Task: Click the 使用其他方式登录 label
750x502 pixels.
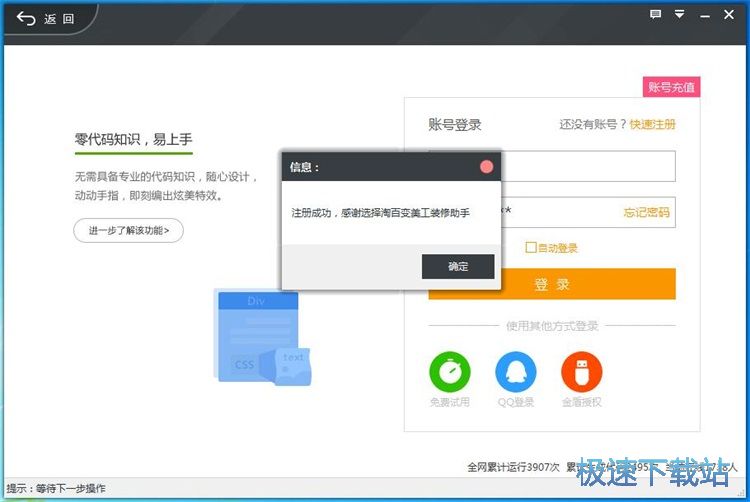Action: [552, 326]
